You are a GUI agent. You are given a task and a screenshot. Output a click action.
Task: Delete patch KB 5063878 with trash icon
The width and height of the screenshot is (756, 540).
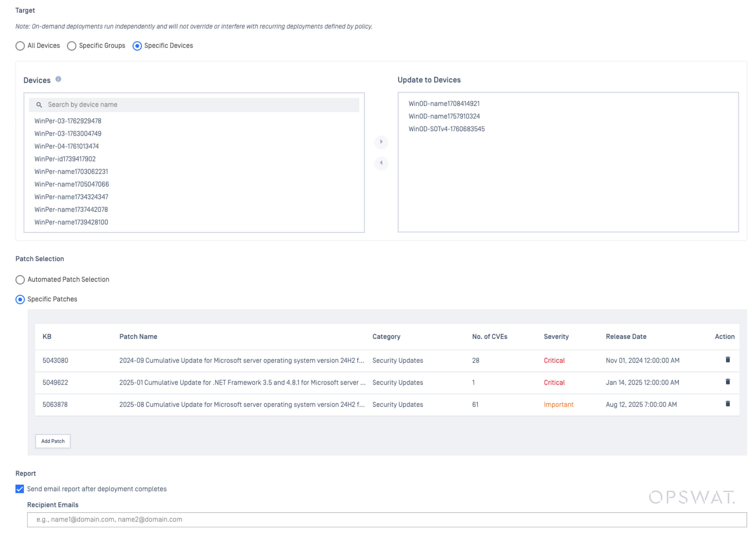coord(727,404)
